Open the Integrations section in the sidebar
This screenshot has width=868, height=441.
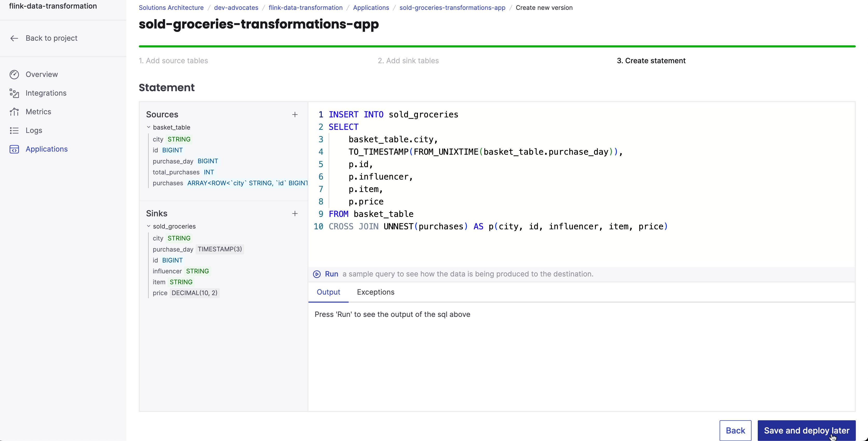point(46,93)
